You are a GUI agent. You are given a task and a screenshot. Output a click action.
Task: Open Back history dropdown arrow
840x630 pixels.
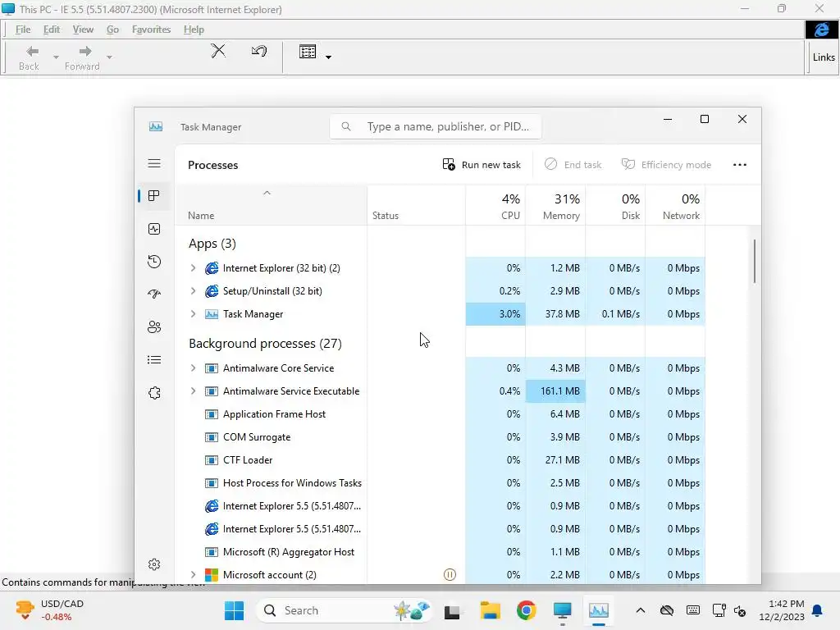56,57
